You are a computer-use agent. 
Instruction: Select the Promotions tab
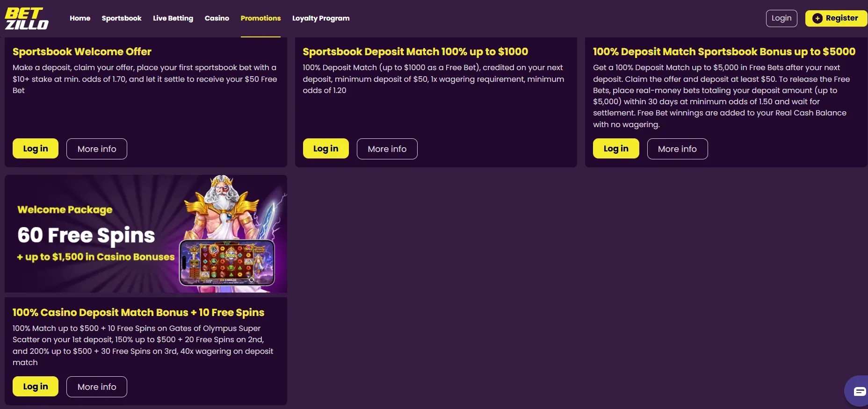coord(260,18)
